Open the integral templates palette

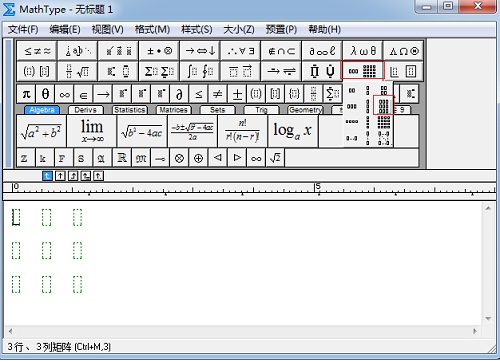200,71
